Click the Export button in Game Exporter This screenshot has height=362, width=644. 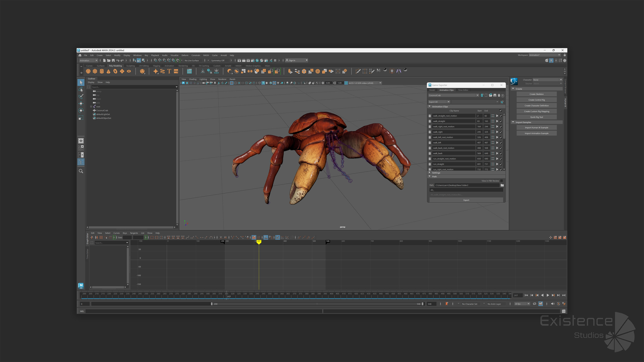466,200
